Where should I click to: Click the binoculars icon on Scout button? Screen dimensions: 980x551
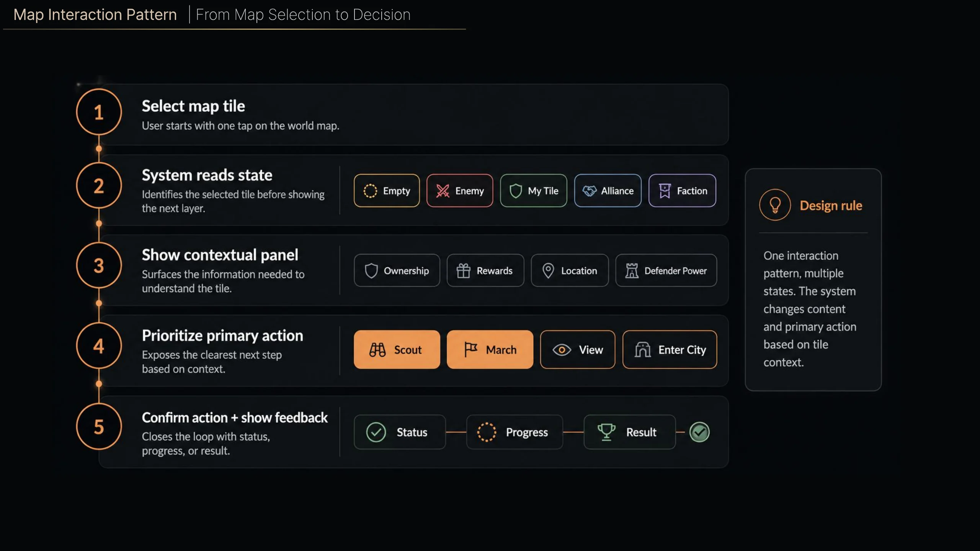click(x=377, y=349)
